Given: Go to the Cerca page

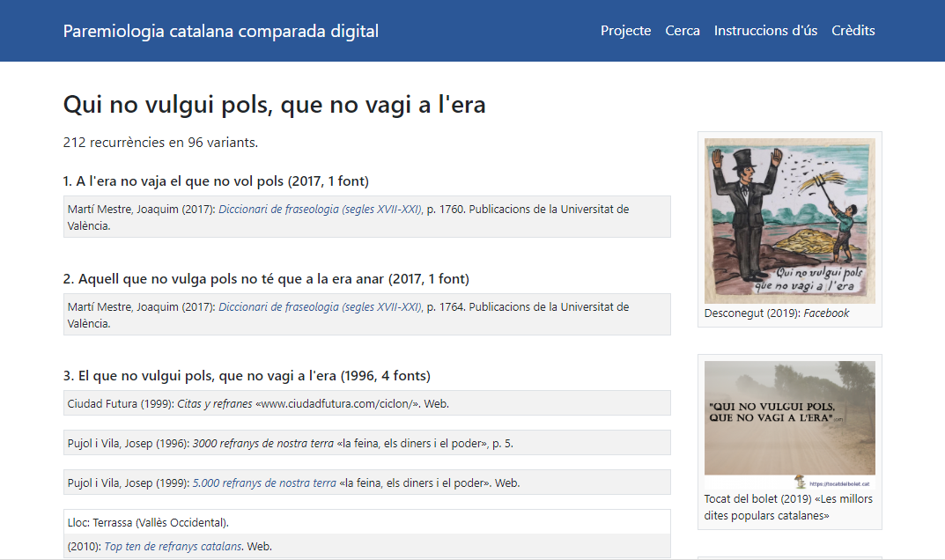Looking at the screenshot, I should [683, 31].
